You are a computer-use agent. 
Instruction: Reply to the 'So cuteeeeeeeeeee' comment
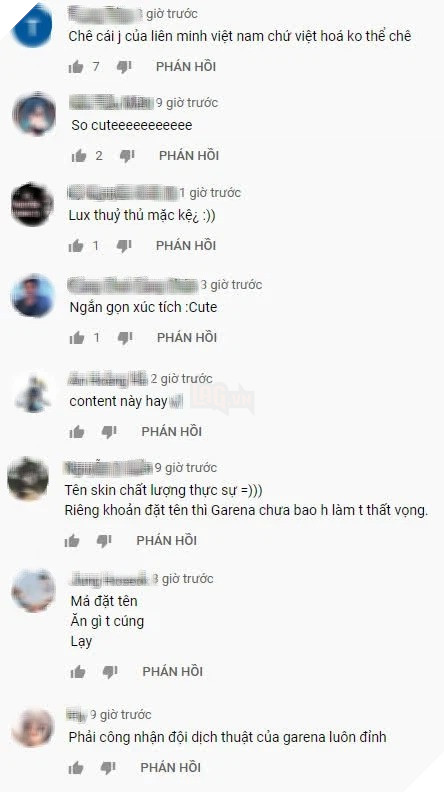coord(189,156)
